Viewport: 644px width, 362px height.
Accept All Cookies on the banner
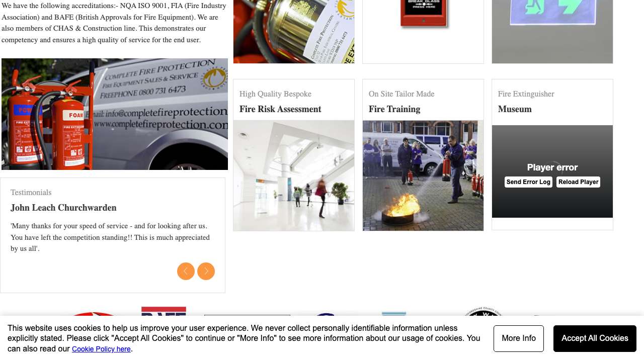tap(595, 338)
